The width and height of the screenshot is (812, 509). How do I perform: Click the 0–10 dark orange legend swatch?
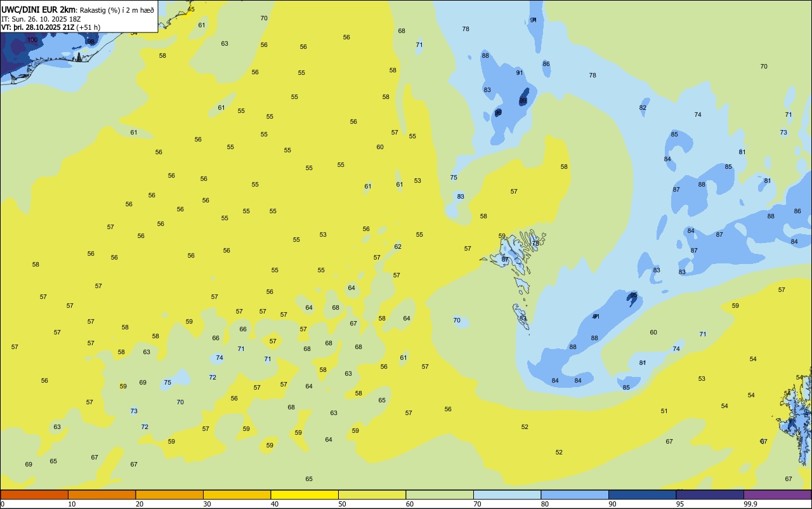tap(34, 494)
